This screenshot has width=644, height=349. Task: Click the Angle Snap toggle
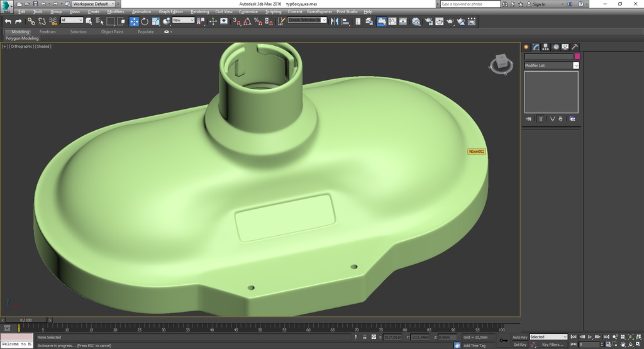248,21
